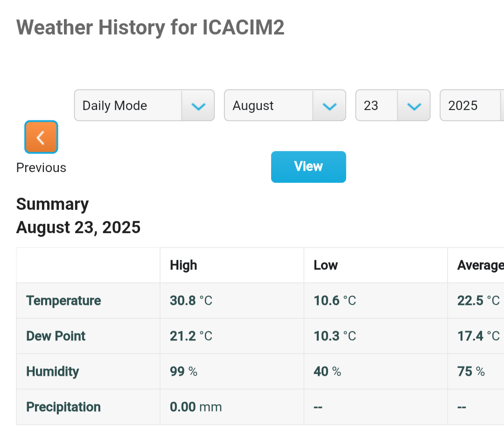This screenshot has width=504, height=437.
Task: Click the Previous text label
Action: tap(41, 168)
